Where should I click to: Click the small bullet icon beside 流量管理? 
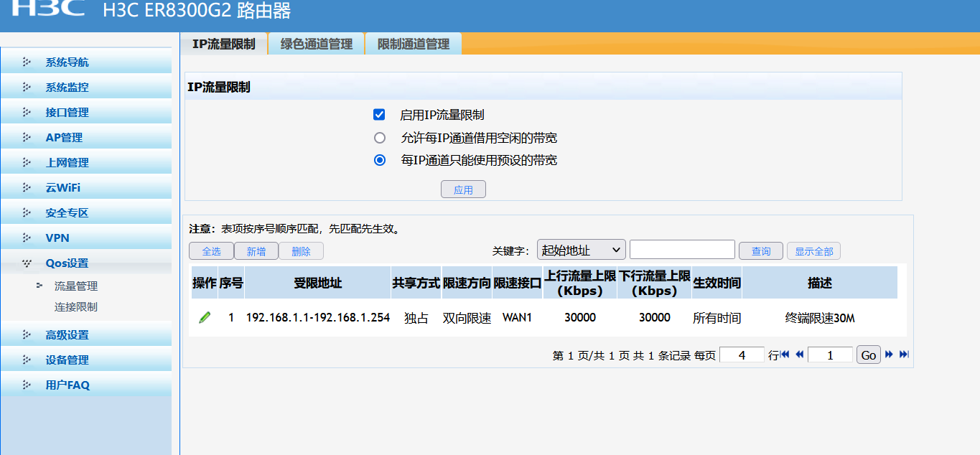pos(39,286)
